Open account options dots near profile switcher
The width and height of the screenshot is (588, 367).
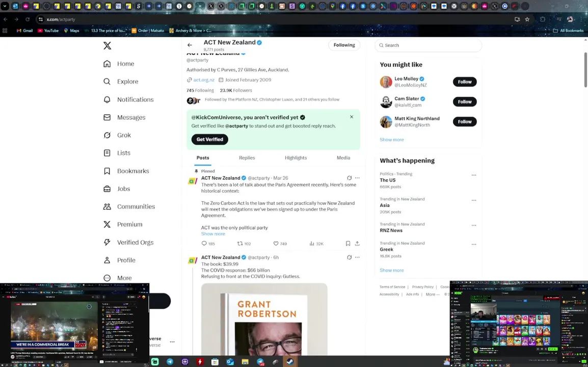click(172, 342)
